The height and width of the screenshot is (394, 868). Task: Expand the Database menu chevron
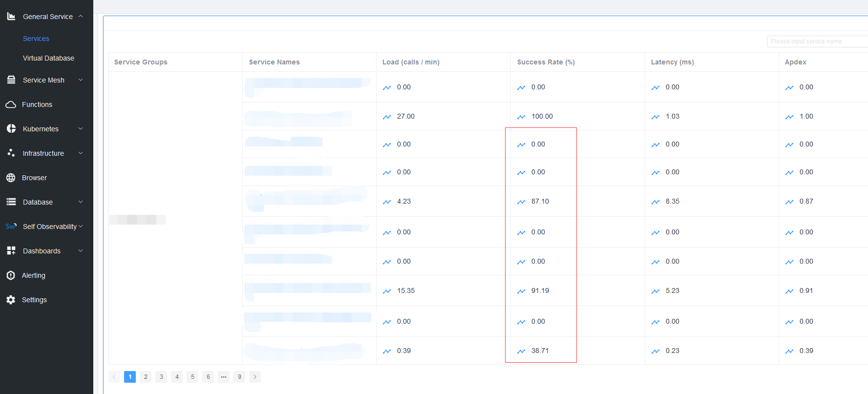(x=81, y=202)
